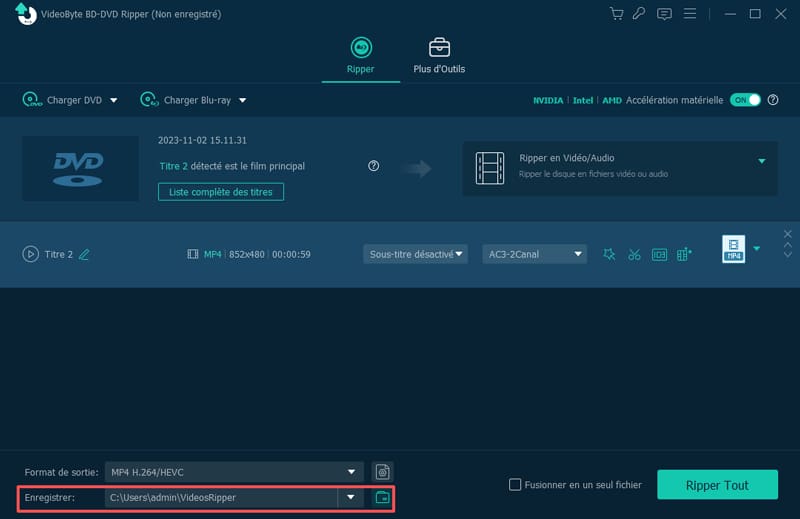Screen dimensions: 800x519
Task: Expand the Charger DVD dropdown arrow
Action: (x=114, y=100)
